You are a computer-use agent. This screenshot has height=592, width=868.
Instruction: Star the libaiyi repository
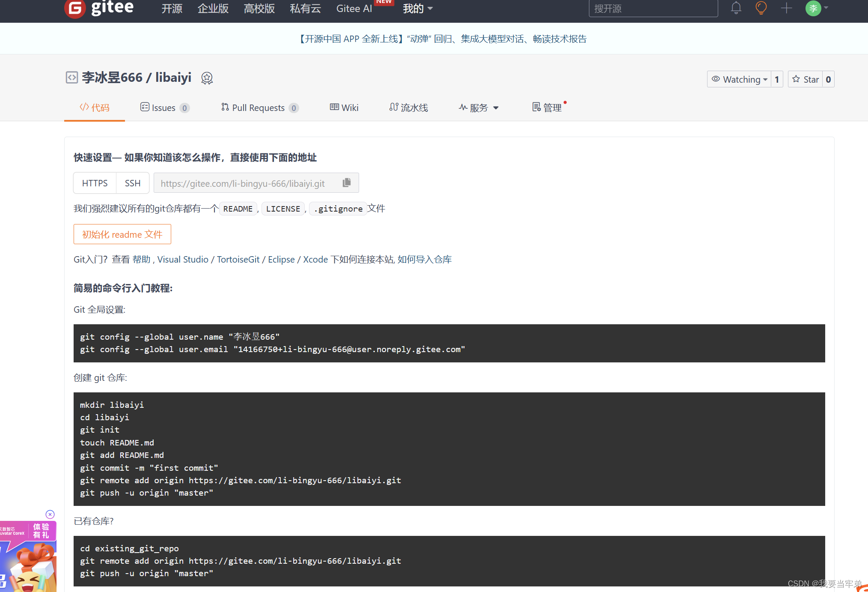tap(805, 79)
